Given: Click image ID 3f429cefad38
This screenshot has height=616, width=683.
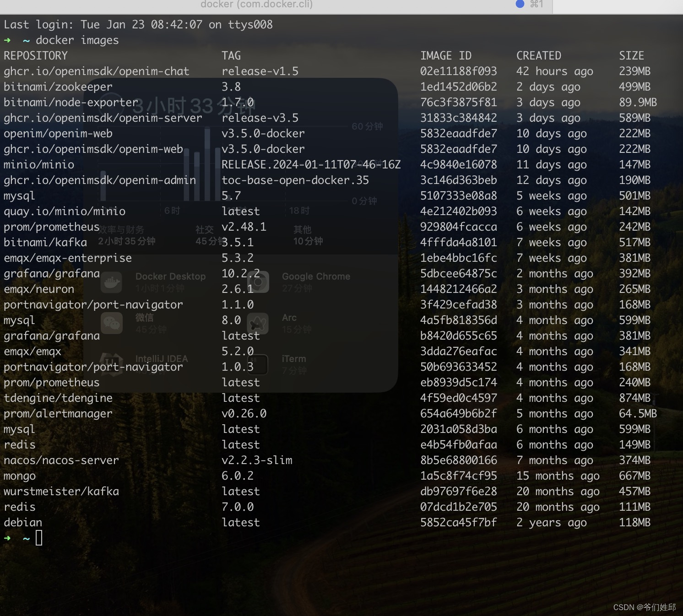Looking at the screenshot, I should pos(459,305).
